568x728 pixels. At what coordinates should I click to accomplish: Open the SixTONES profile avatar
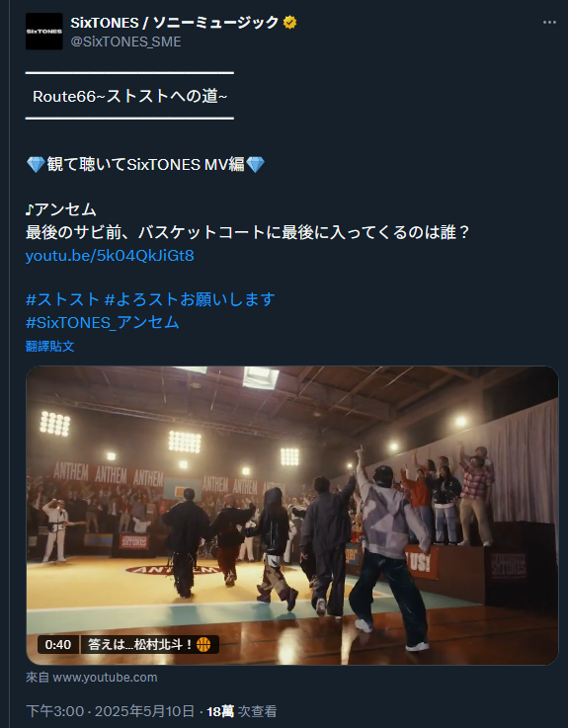(x=44, y=32)
